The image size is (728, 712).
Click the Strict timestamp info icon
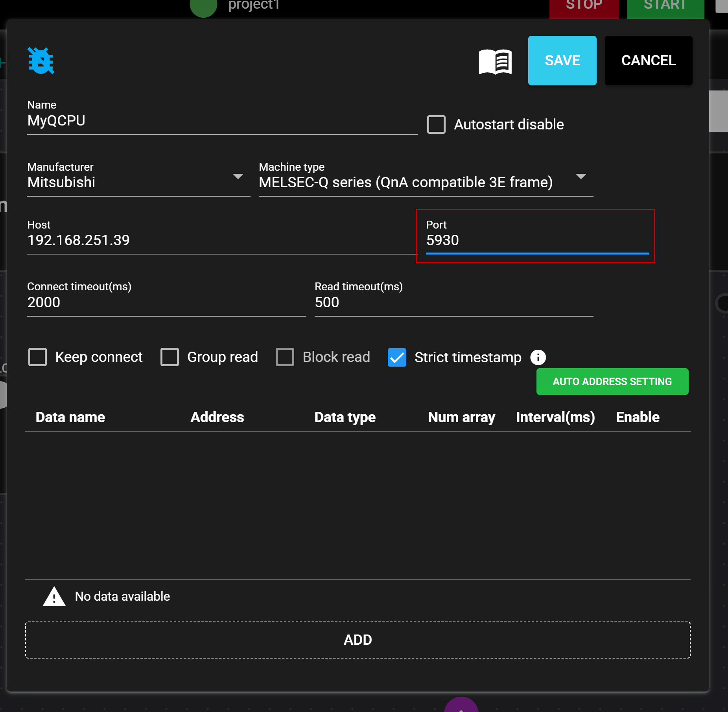[538, 357]
